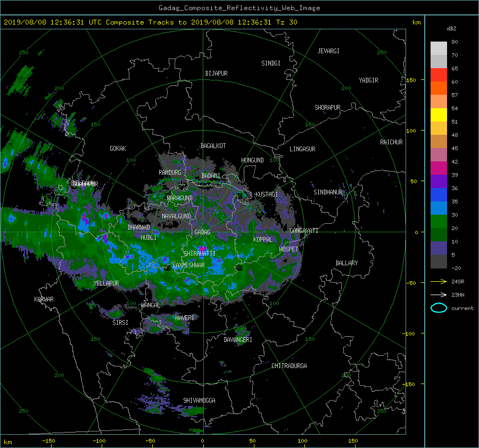The width and height of the screenshot is (479, 448).
Task: Click the SIRSI city label
Action: pos(120,323)
